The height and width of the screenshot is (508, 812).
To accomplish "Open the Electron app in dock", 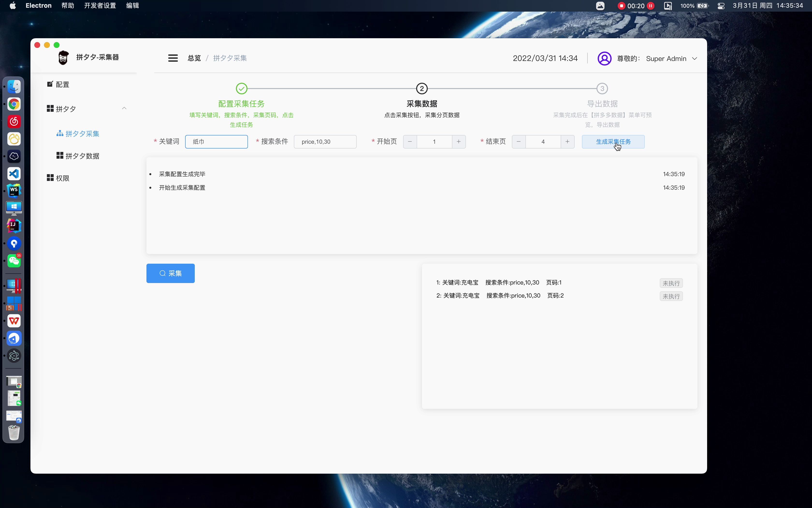I will click(14, 356).
